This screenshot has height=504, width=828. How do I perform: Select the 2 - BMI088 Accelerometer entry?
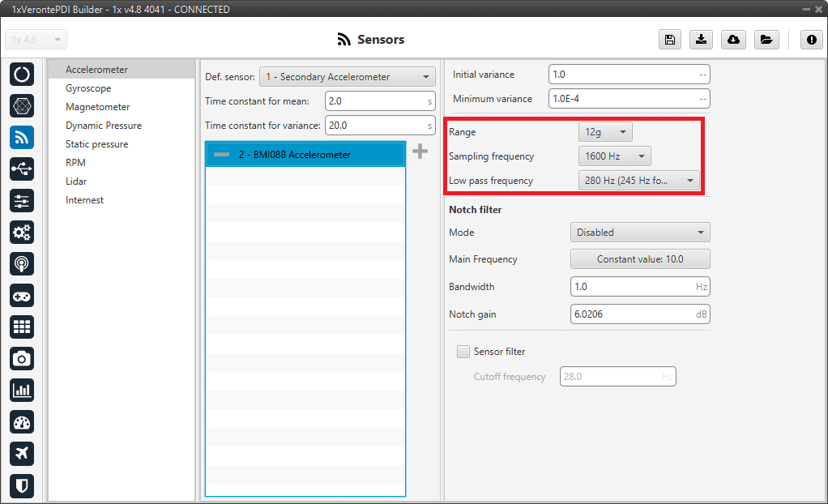coord(305,154)
